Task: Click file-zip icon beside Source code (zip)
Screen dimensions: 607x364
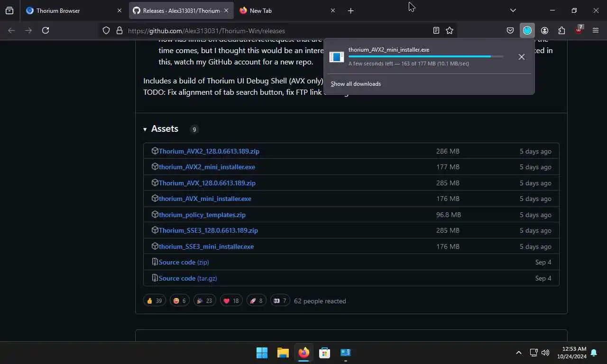Action: point(155,262)
